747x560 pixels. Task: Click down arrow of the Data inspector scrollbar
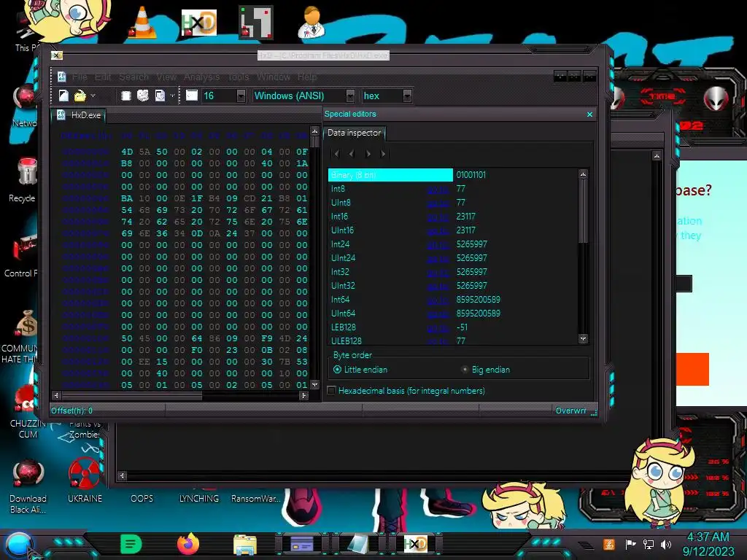tap(583, 338)
